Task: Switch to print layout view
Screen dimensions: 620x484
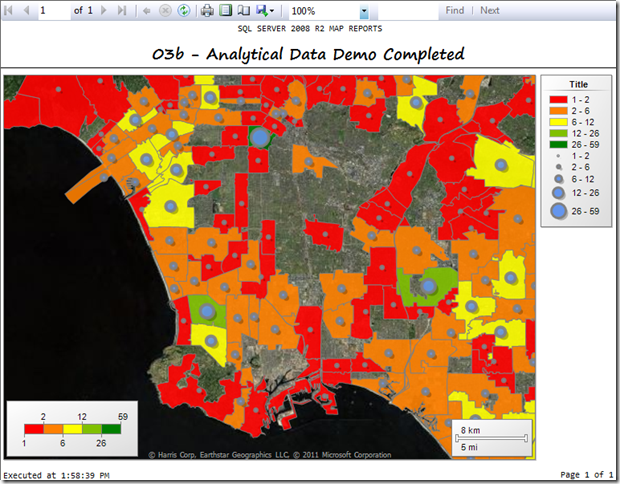Action: 225,11
